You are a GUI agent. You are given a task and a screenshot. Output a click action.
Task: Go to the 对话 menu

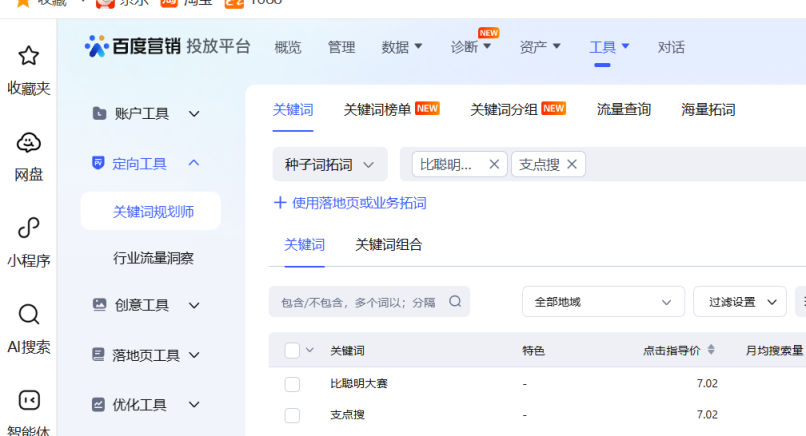pos(671,47)
